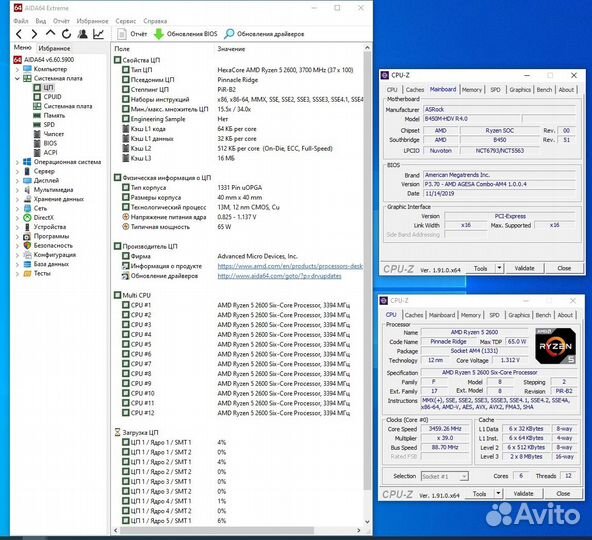Click Обновления BIOS green arrow button
This screenshot has height=540, width=592.
point(186,34)
